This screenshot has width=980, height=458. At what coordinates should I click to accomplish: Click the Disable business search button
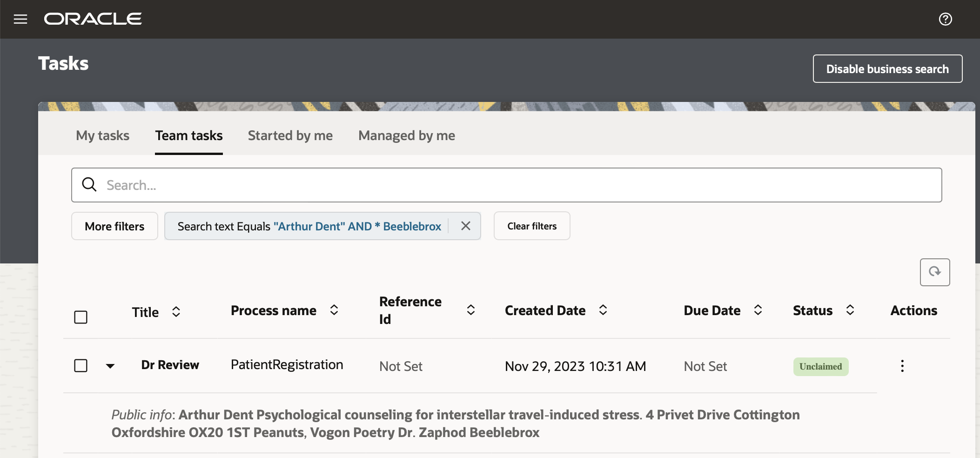(887, 69)
